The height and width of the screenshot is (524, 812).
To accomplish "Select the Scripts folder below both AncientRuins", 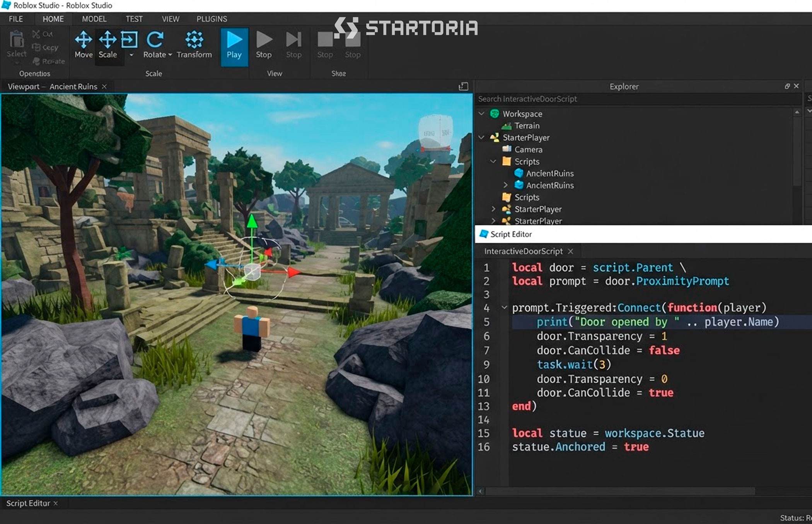I will point(526,197).
